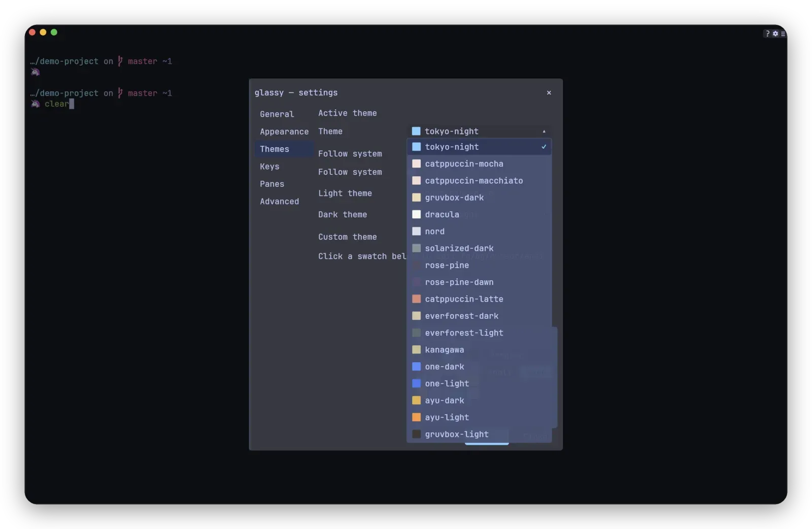Viewport: 812px width, 529px height.
Task: Close the glassy settings dialog
Action: 549,93
